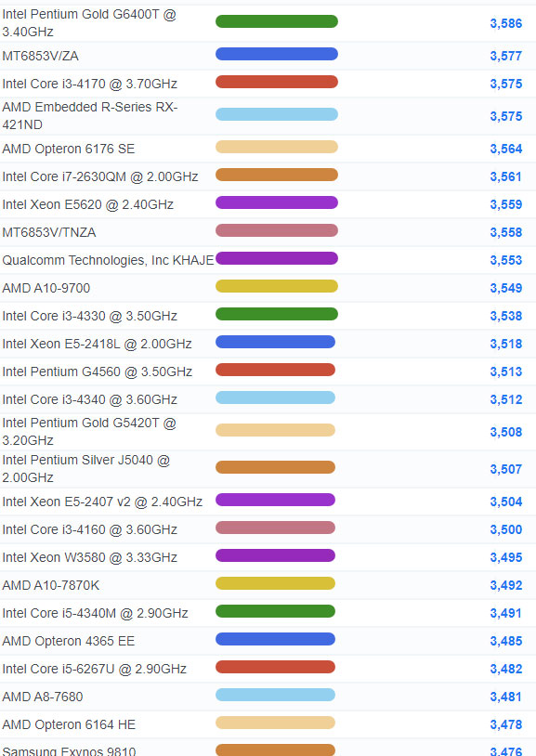Click score 3,559
Screen dimensions: 536x756
click(x=506, y=205)
